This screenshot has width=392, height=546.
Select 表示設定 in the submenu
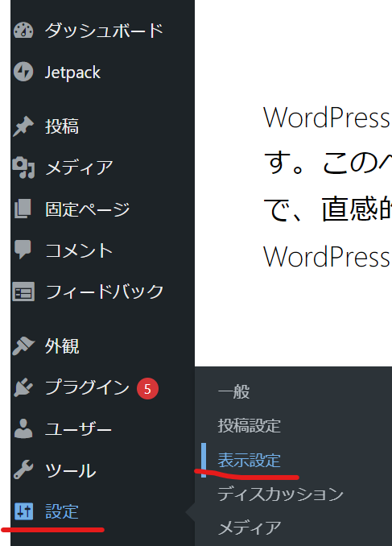[250, 460]
